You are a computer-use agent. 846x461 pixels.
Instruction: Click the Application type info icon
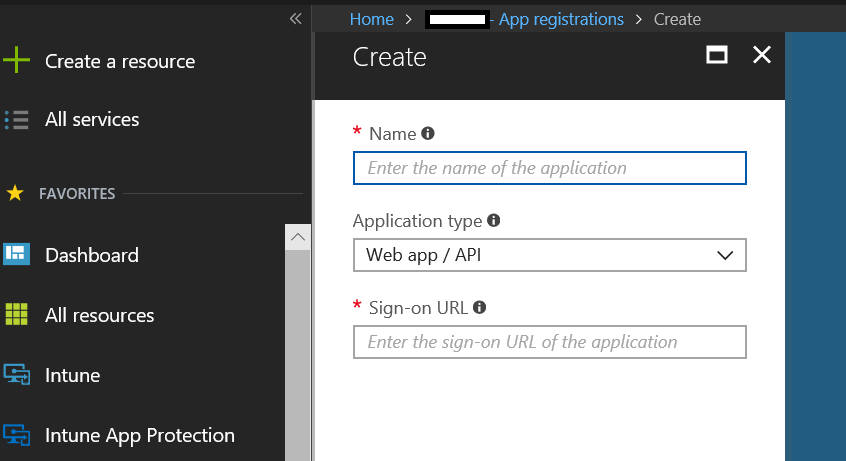[493, 221]
